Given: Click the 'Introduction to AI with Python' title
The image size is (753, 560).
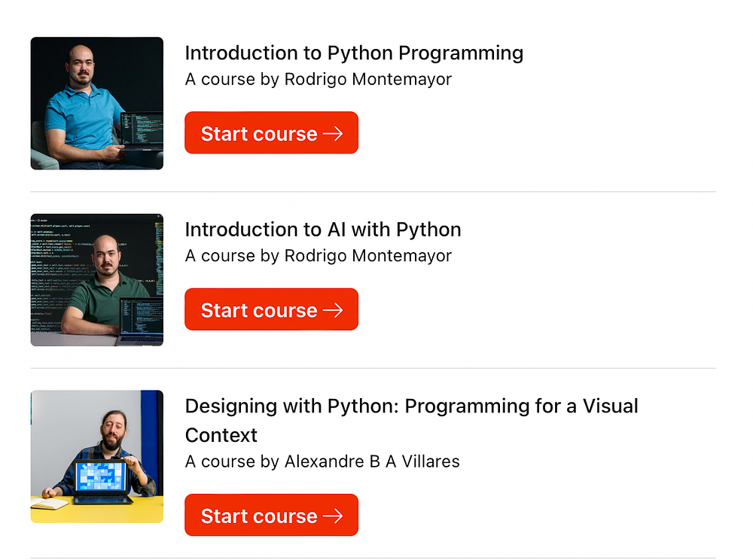Looking at the screenshot, I should tap(323, 230).
